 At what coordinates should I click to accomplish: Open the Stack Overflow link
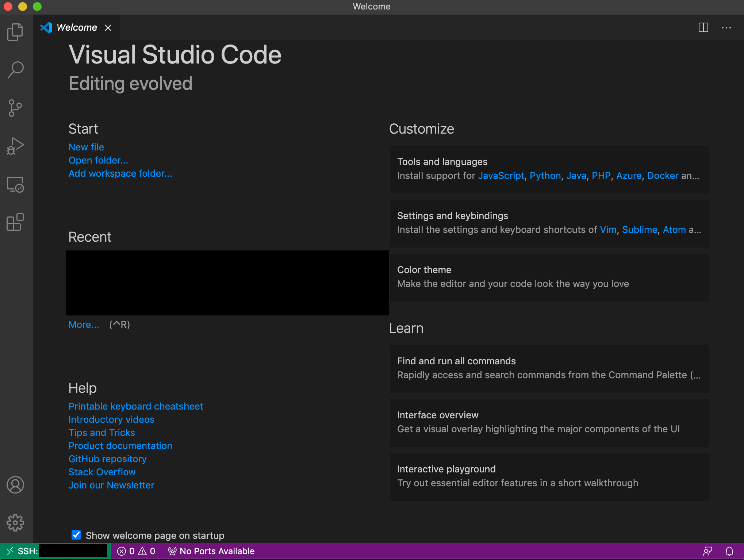tap(102, 472)
